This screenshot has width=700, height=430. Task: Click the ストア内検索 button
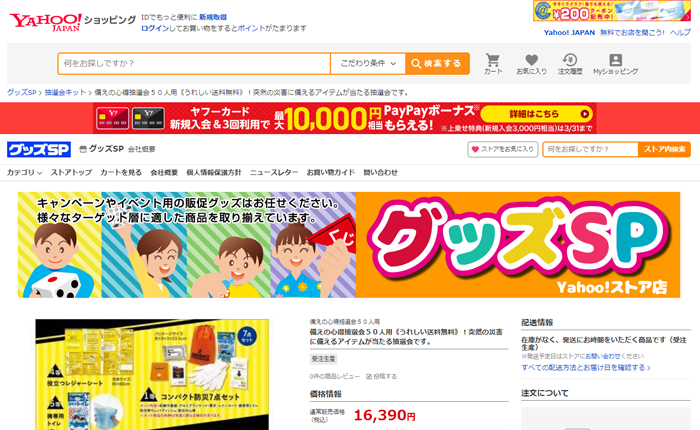click(x=664, y=149)
